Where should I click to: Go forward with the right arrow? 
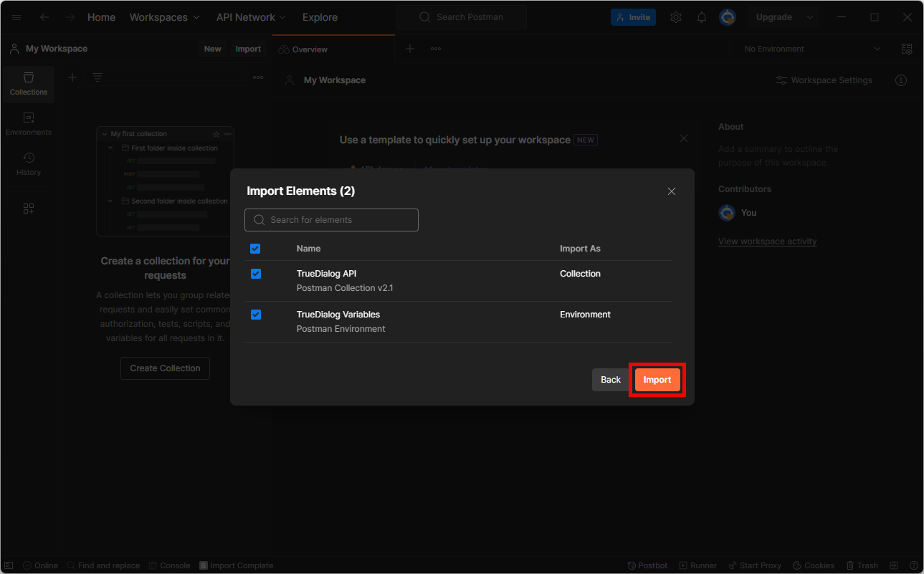[x=70, y=17]
